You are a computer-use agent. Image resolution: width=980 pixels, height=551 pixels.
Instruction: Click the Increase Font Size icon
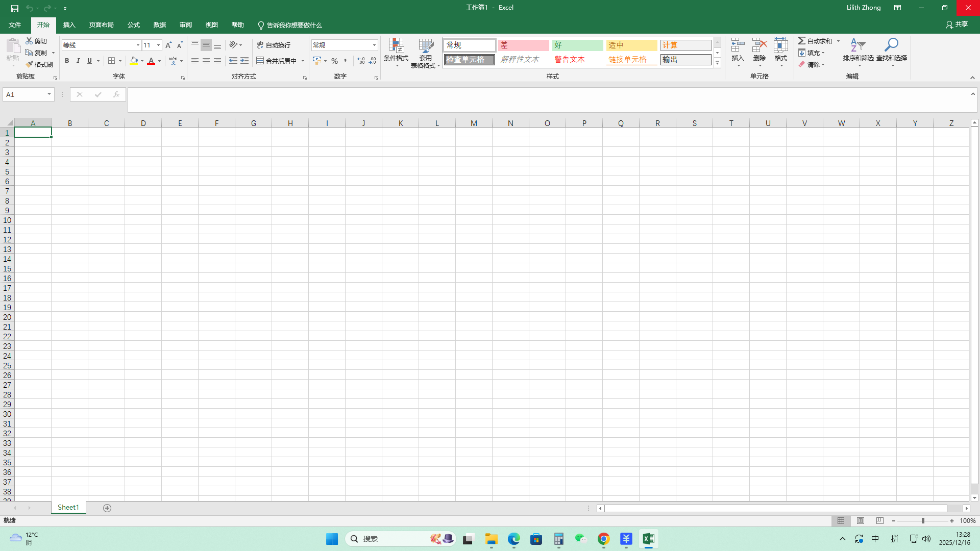tap(168, 45)
